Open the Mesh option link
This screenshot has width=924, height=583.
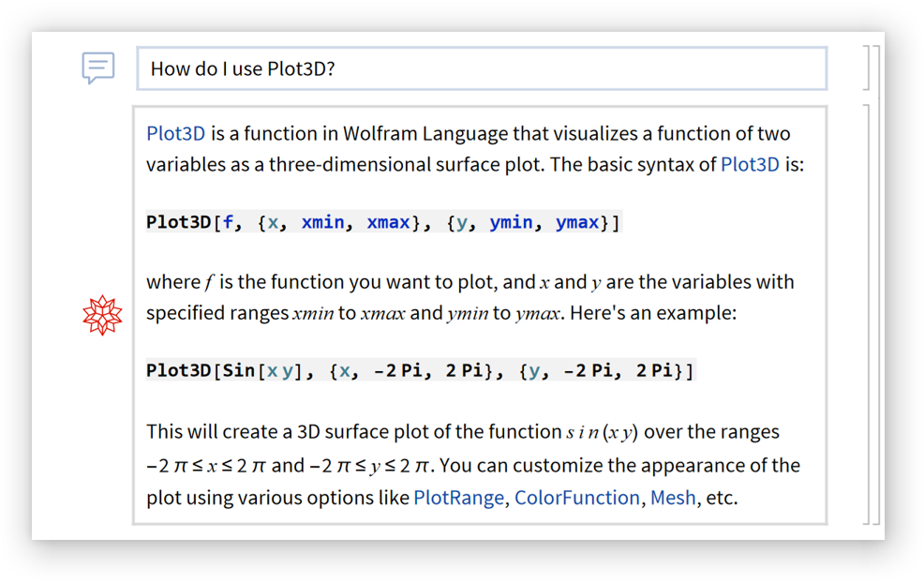pos(673,498)
